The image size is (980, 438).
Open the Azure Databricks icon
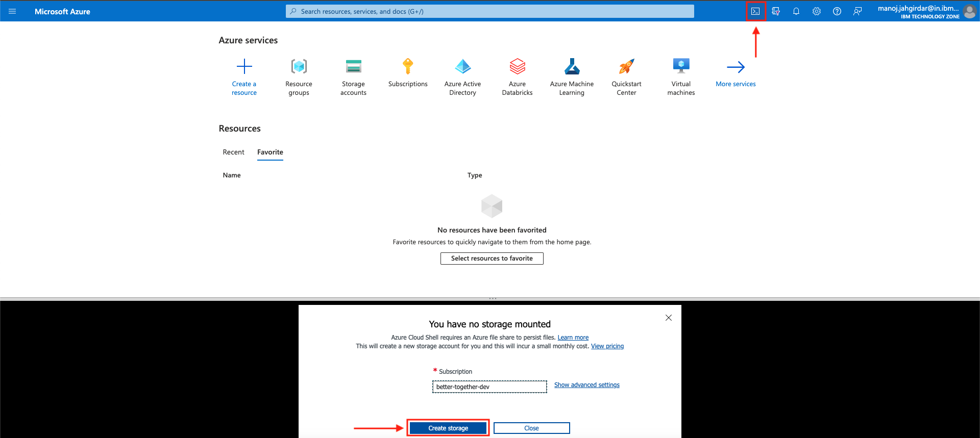(x=518, y=66)
